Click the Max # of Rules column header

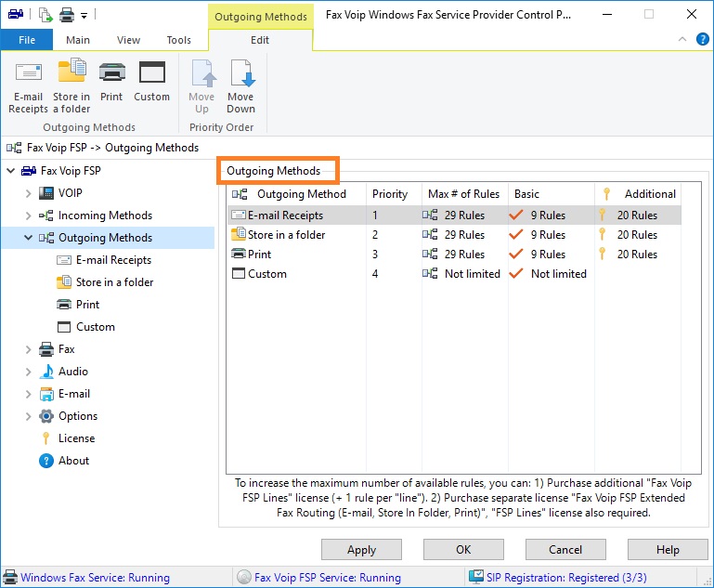point(465,194)
